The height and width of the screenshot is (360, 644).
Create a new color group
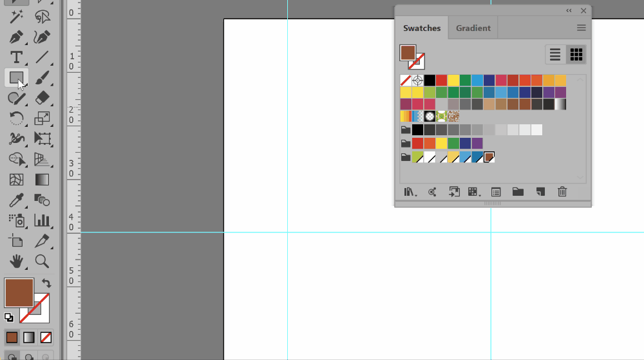point(518,192)
